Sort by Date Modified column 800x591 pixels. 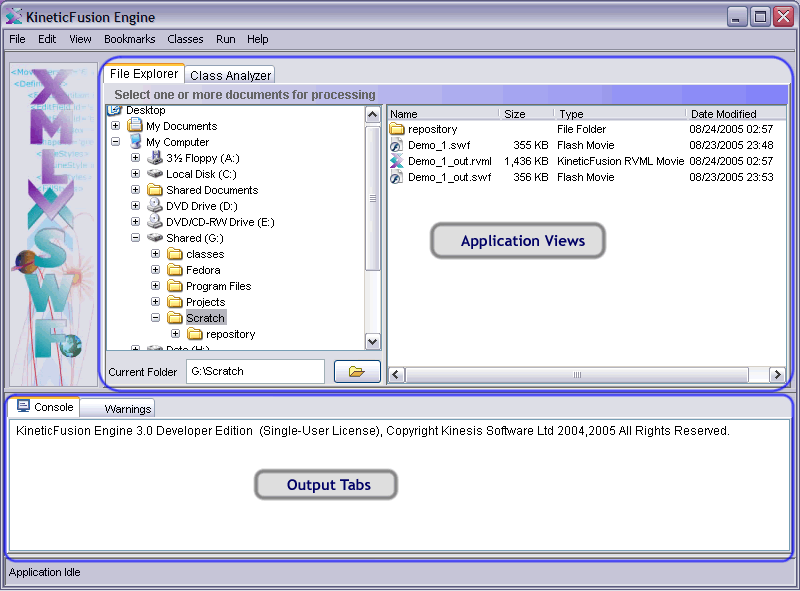click(x=735, y=114)
